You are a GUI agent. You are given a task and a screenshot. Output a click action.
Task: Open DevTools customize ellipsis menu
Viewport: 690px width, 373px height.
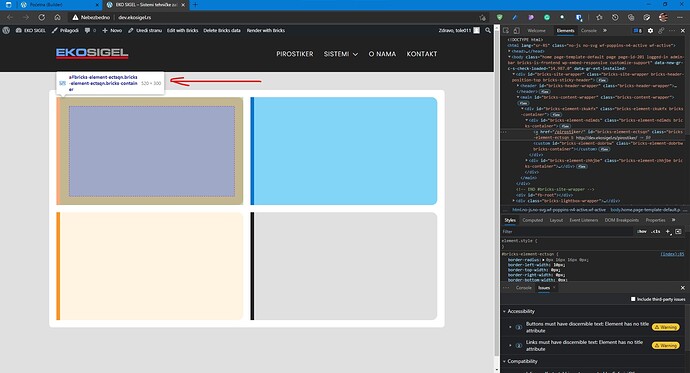coord(672,30)
